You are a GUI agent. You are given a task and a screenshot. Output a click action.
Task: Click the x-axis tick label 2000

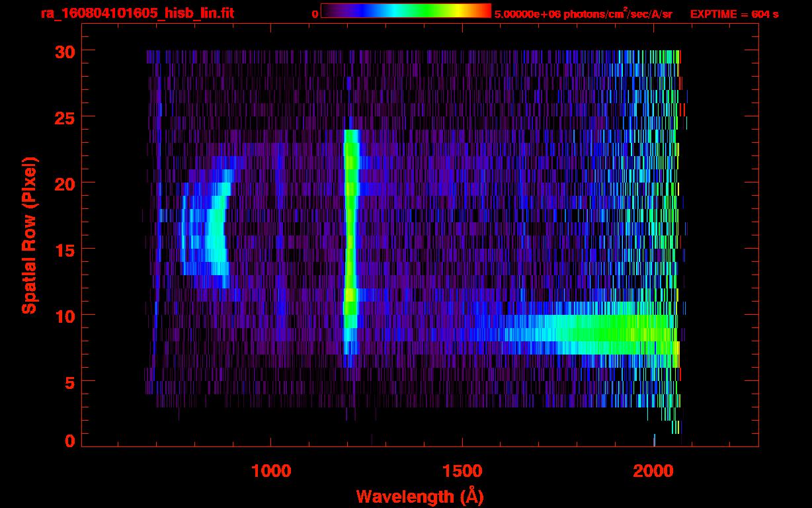tap(653, 470)
